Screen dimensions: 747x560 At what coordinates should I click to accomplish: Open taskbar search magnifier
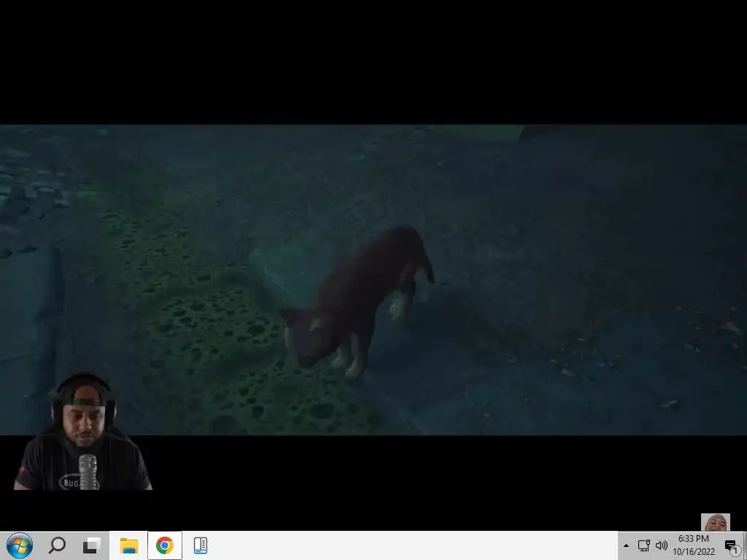tap(57, 545)
